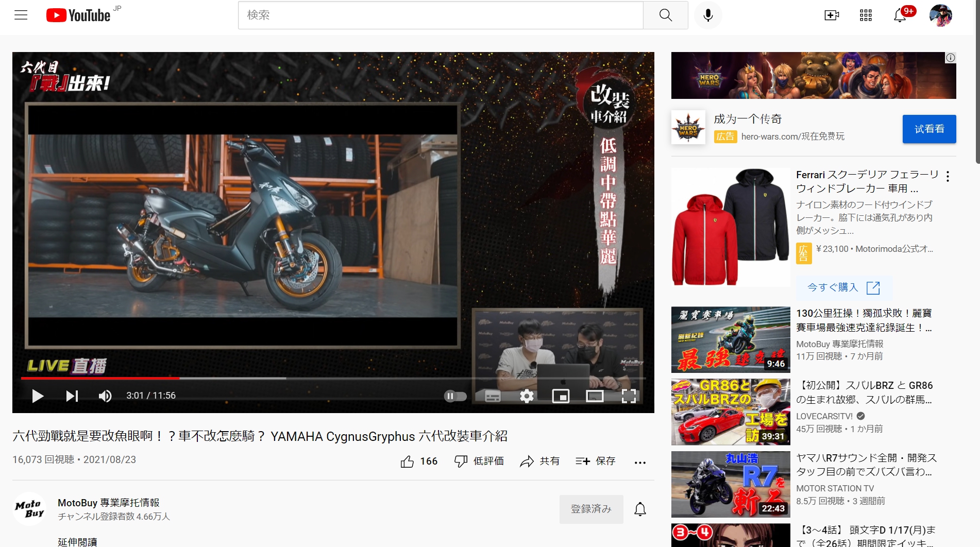This screenshot has width=980, height=547.
Task: Open 【初公開】スバルBRZ と GR86 title
Action: click(865, 392)
